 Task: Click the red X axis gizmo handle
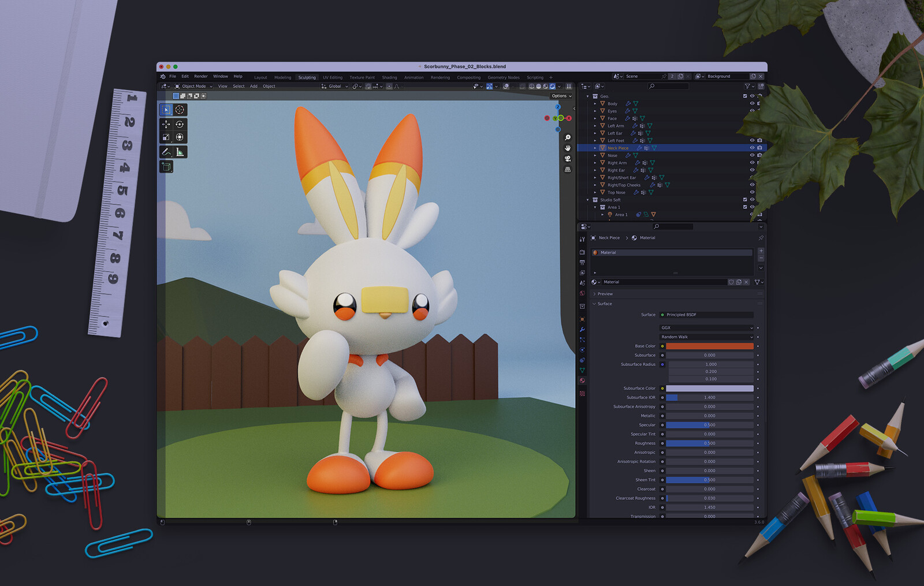569,118
